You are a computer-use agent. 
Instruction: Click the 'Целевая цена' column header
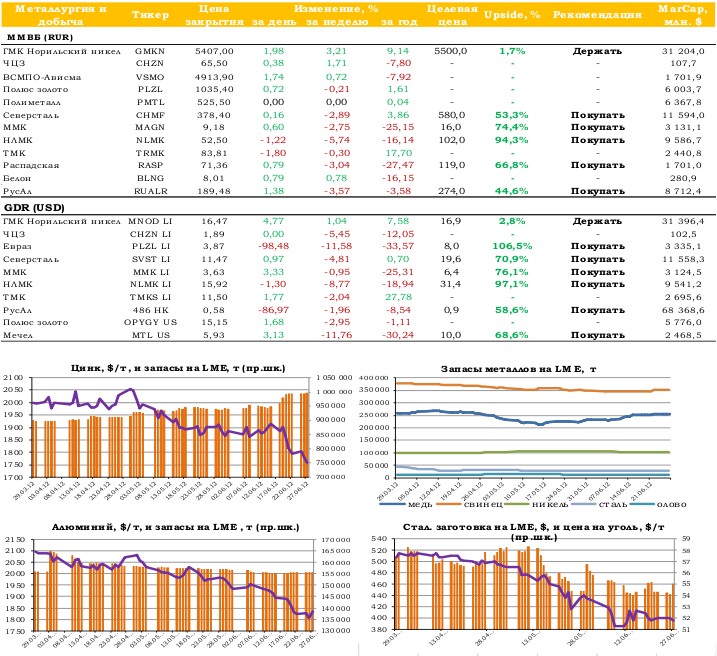(452, 15)
